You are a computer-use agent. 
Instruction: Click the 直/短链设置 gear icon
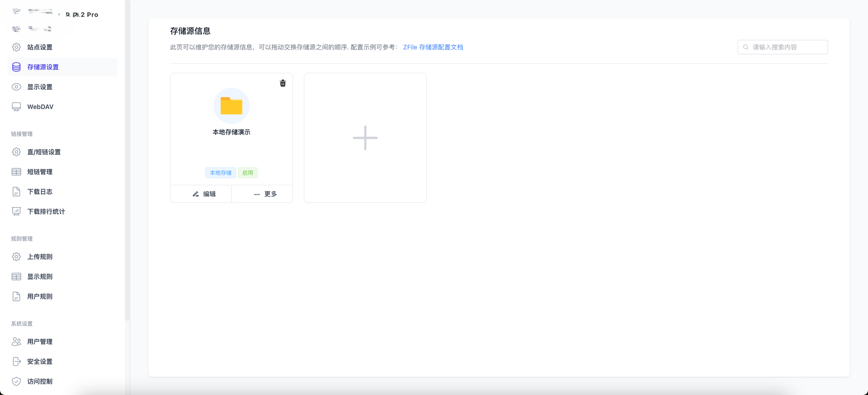(x=16, y=152)
